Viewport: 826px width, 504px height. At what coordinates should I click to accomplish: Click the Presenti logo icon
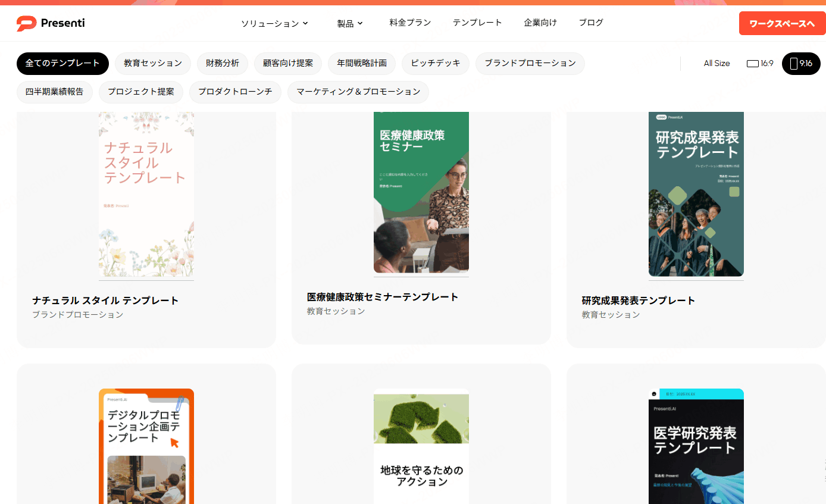(26, 23)
